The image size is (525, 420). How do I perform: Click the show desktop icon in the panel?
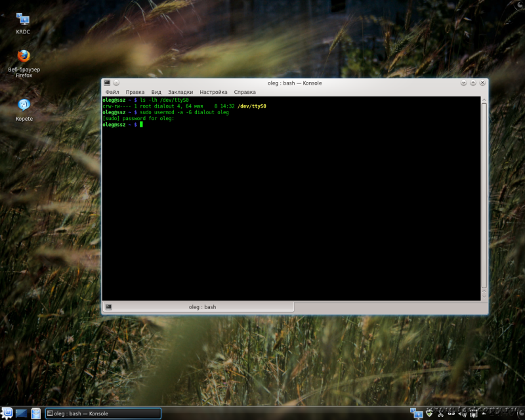(21, 413)
